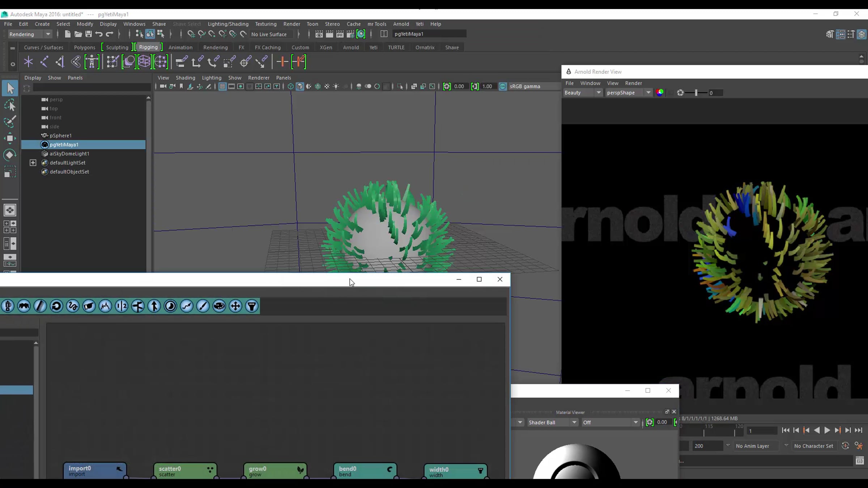Add a Yeti scatter node from the toolbar
Viewport: 868px width, 488px height.
pos(219,306)
